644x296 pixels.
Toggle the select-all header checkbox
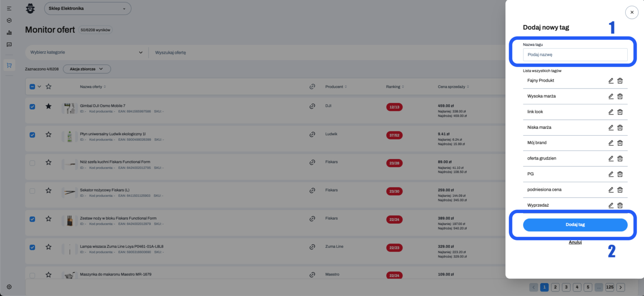click(33, 87)
